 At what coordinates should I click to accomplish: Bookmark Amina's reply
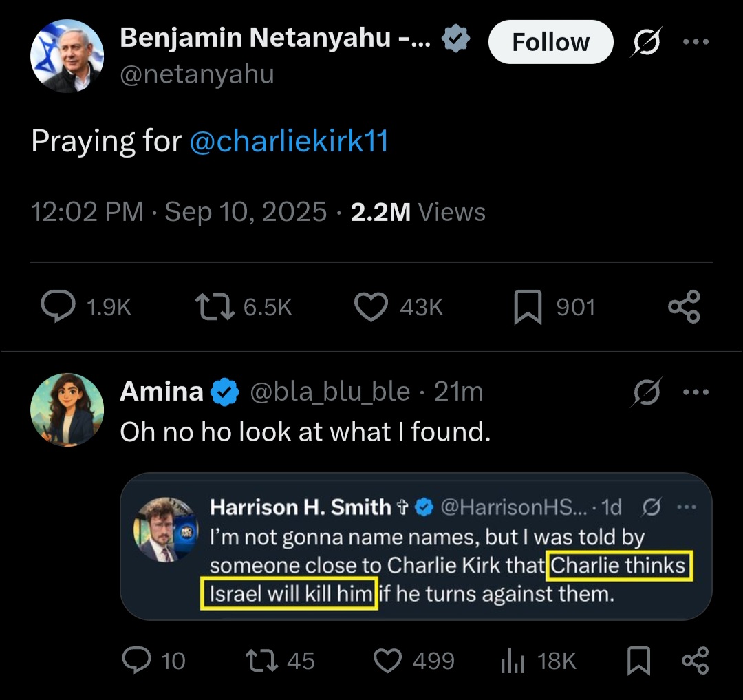[638, 661]
